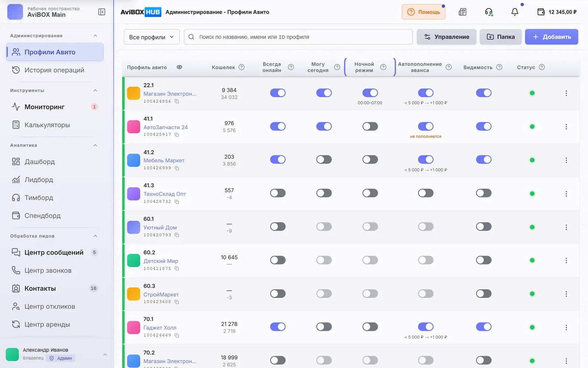
Task: Show help for Автопополнение аванса column
Action: pyautogui.click(x=449, y=67)
